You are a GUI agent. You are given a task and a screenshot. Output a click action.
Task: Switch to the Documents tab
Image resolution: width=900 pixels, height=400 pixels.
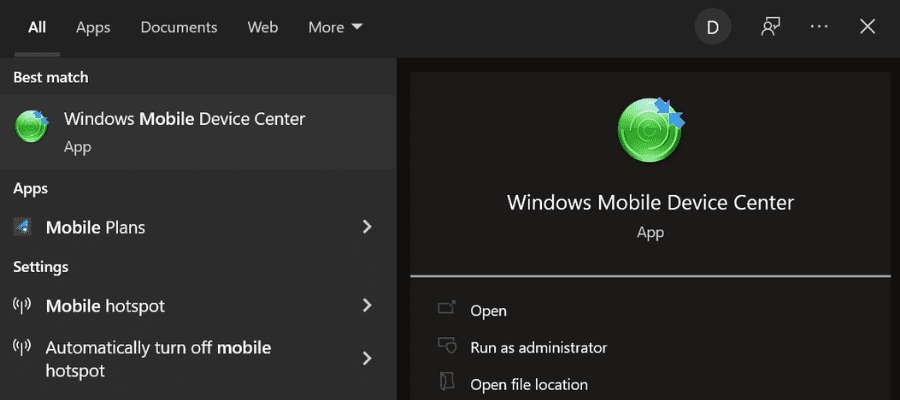coord(179,27)
